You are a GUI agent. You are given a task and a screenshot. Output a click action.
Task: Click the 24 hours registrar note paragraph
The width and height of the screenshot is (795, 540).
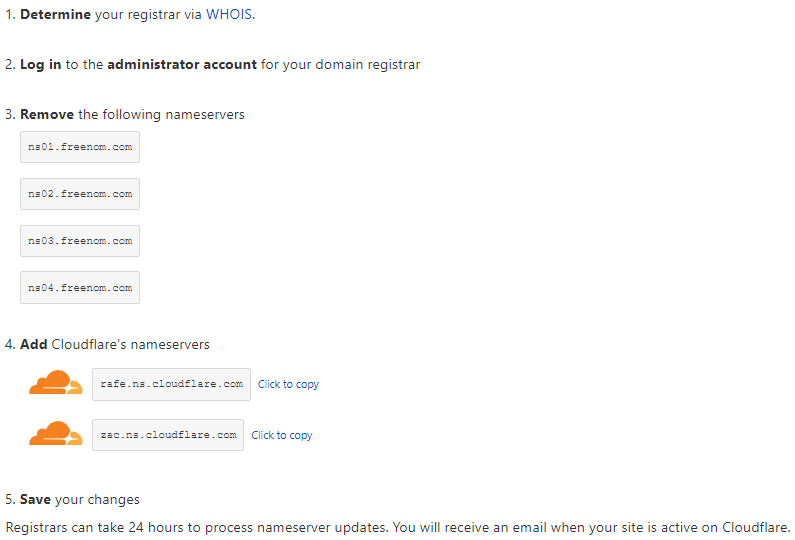398,526
